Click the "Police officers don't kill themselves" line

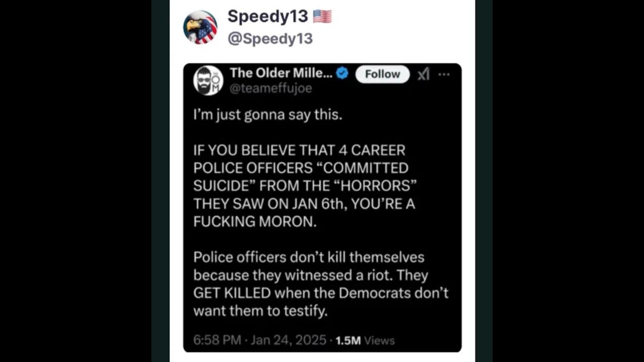(x=309, y=257)
